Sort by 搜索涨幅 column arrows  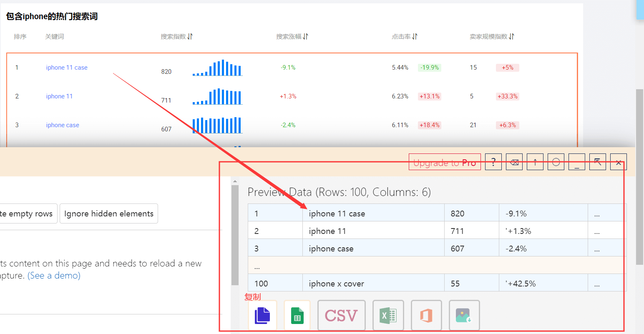[305, 37]
